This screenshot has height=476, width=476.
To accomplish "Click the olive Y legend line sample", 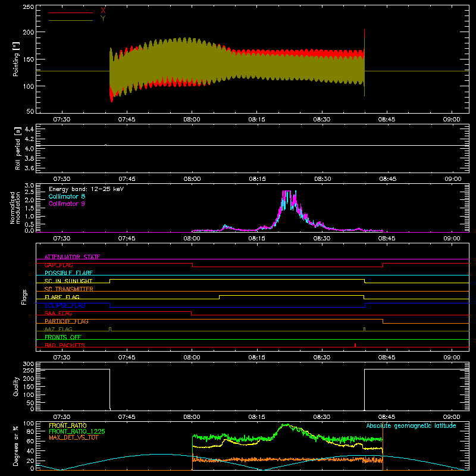I will (71, 20).
